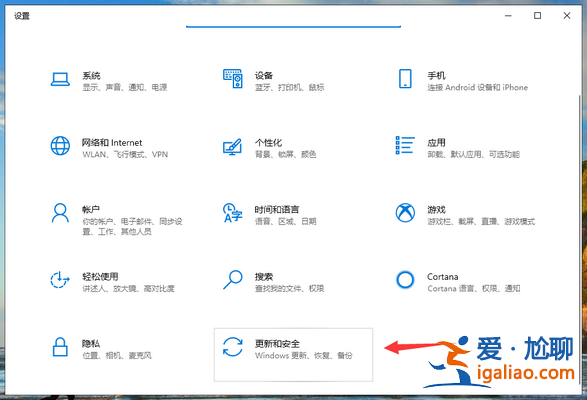Click '蓝牙、打印机、鼠标' description
This screenshot has width=587, height=400.
tap(289, 87)
